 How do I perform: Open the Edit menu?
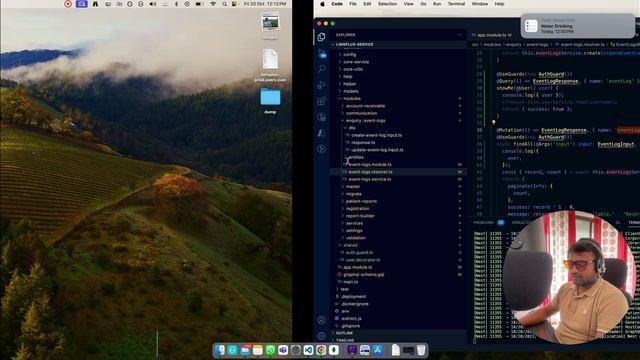(x=367, y=4)
